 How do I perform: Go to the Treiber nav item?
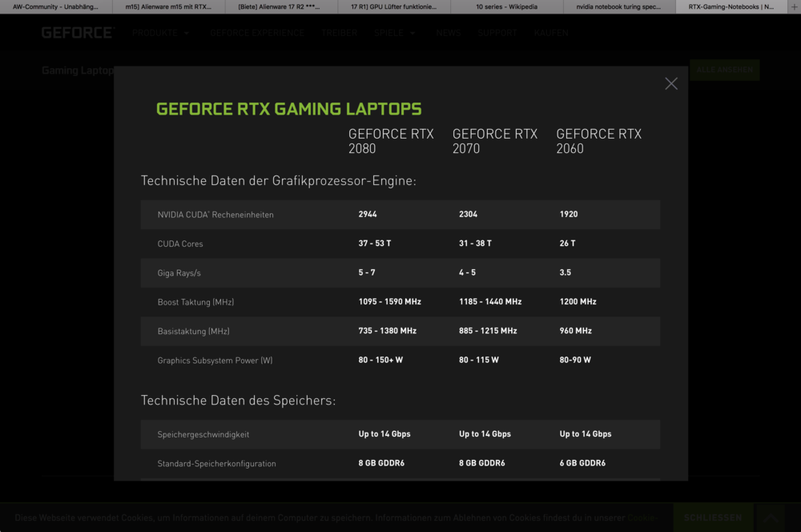coord(339,33)
